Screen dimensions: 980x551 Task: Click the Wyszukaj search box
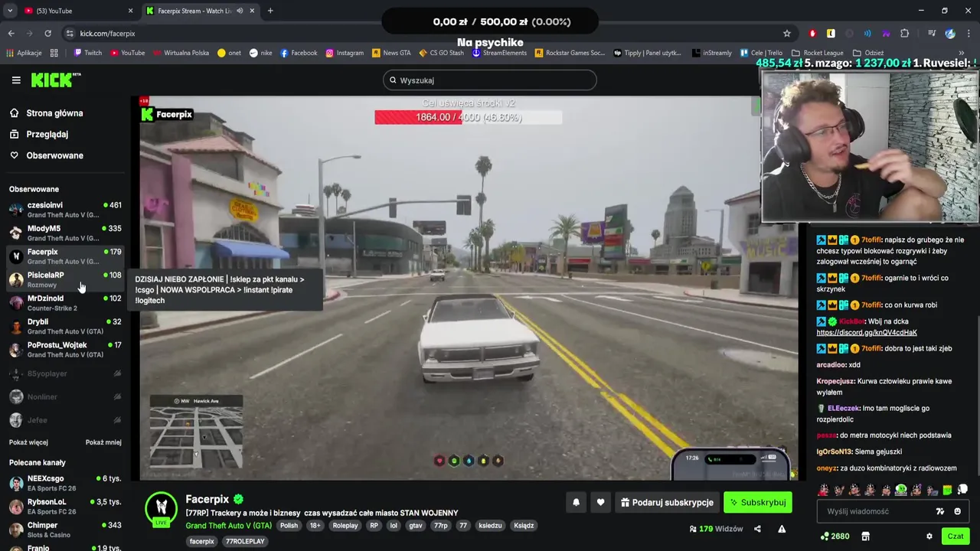490,80
